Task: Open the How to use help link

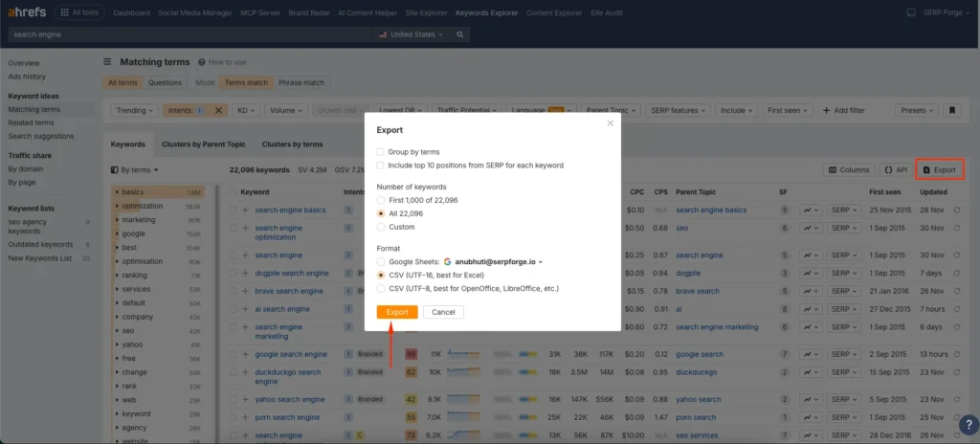Action: point(222,62)
